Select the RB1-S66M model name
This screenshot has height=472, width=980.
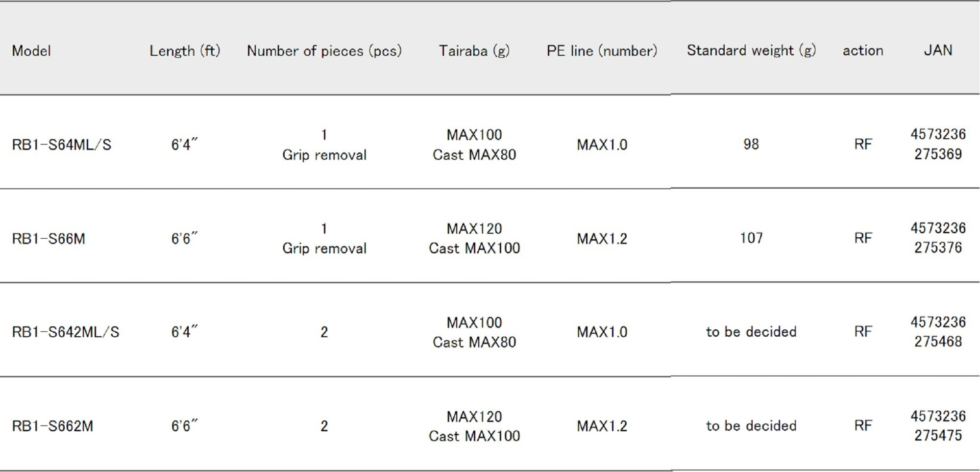tap(49, 239)
